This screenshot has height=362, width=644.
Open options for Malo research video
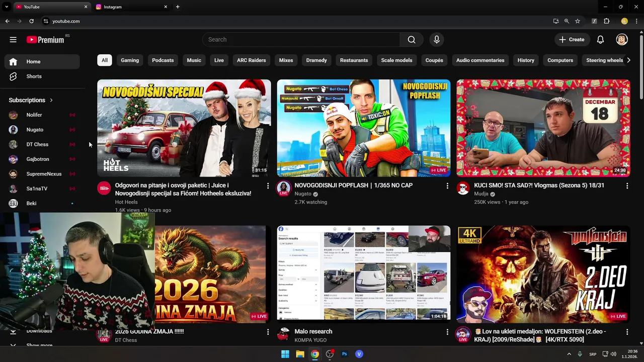coord(447,332)
